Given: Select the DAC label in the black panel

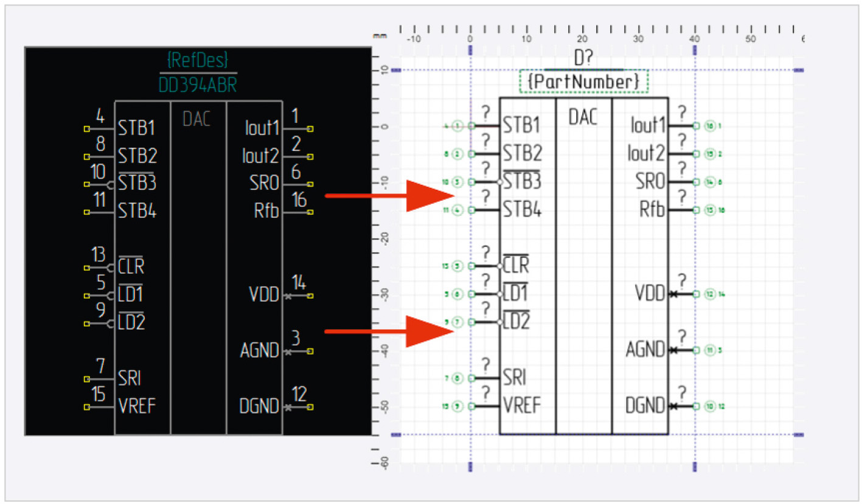Looking at the screenshot, I should pyautogui.click(x=197, y=119).
